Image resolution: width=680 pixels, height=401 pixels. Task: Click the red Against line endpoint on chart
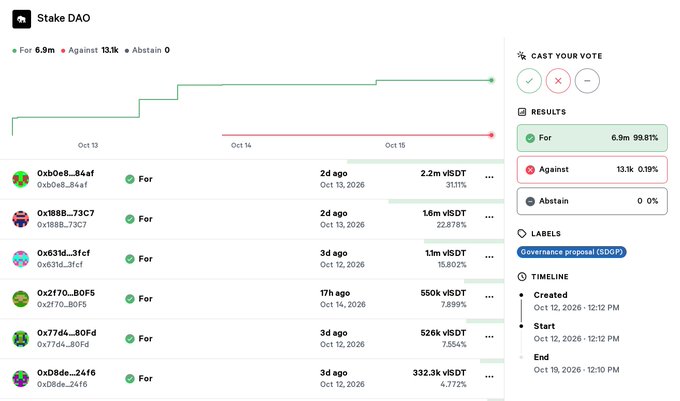tap(491, 135)
